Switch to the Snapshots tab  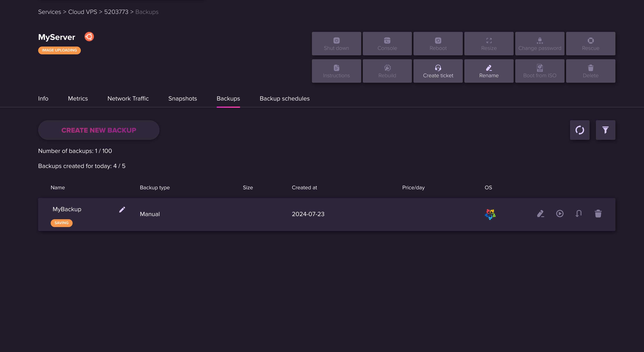point(183,98)
